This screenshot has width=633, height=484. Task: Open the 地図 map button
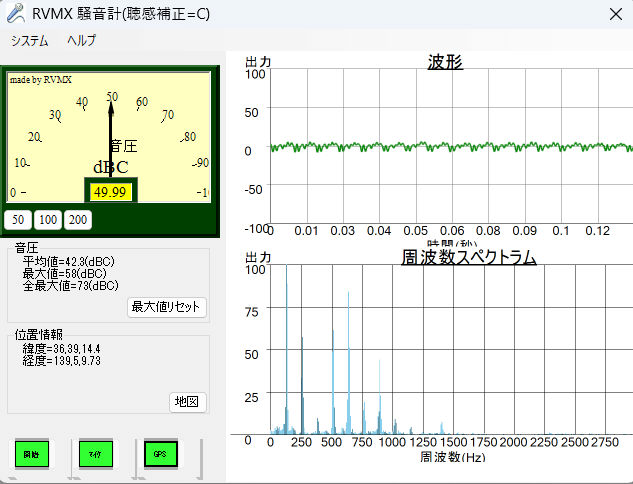(187, 402)
